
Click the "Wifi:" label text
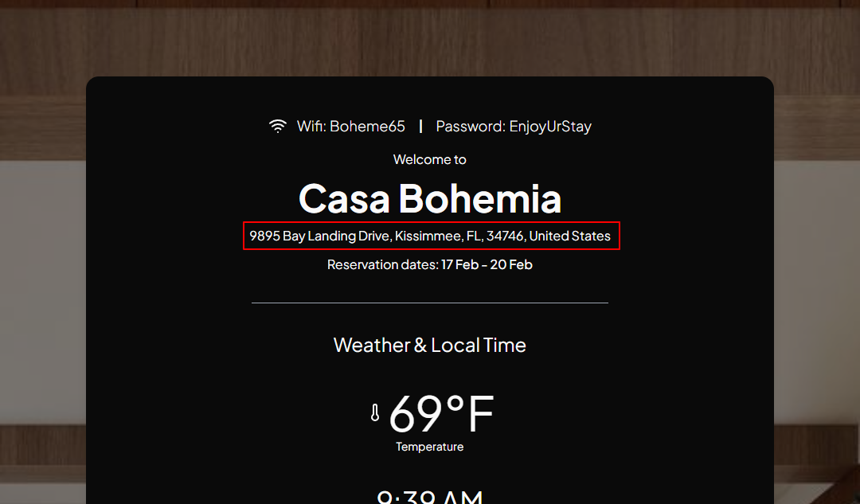(x=311, y=126)
